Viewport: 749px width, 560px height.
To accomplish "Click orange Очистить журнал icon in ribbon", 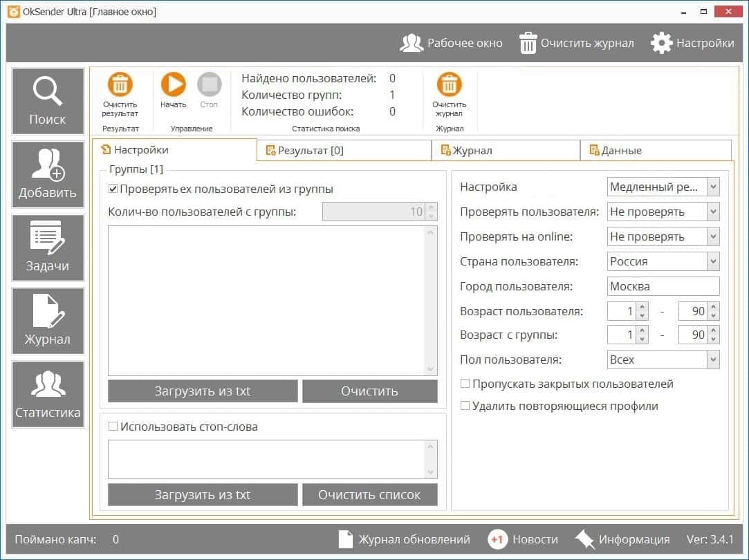I will tap(449, 84).
